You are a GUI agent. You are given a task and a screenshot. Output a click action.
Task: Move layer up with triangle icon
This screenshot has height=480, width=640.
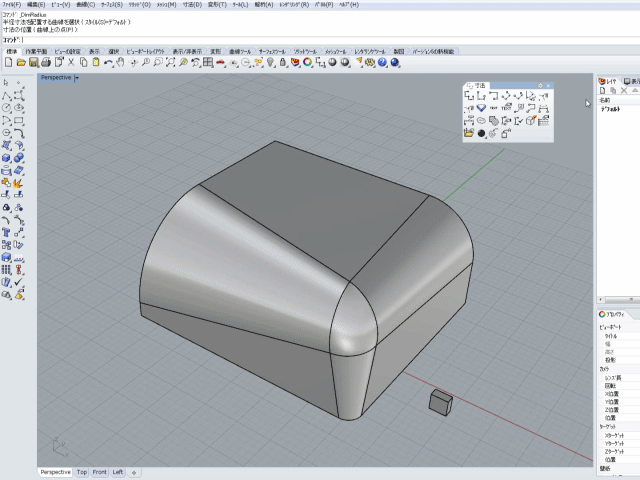coord(635,91)
